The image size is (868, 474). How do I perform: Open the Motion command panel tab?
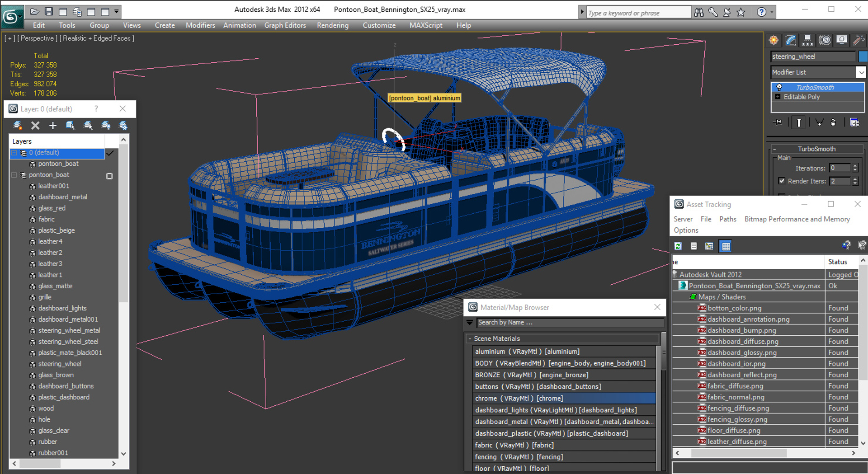point(825,40)
